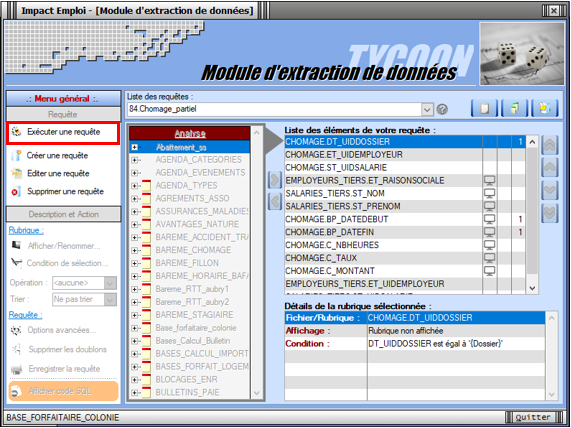Click display monitor icon for C_MONTANT row
This screenshot has width=571, height=428.
[x=490, y=271]
